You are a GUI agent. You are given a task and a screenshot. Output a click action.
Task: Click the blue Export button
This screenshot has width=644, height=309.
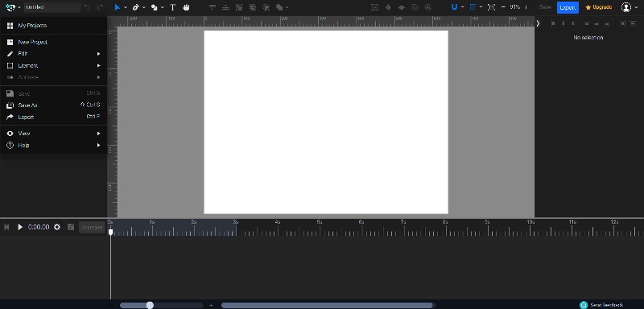[x=568, y=7]
